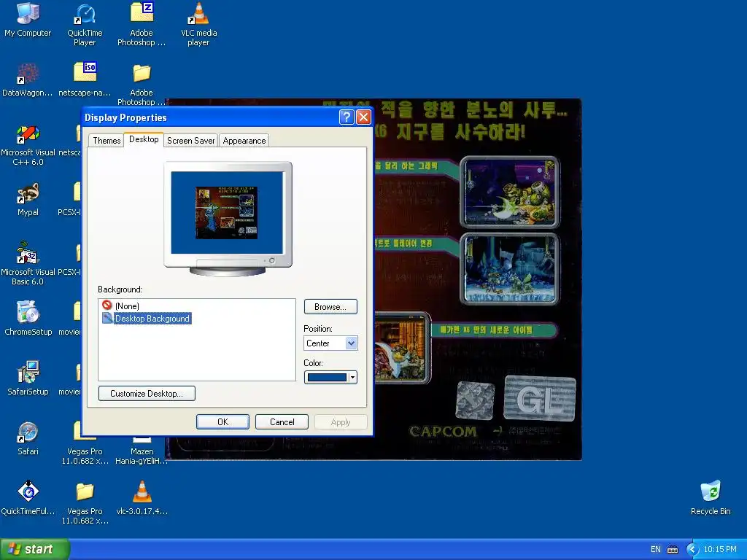Screen dimensions: 747x560
Task: Click Cancel in Display Properties
Action: 282,422
